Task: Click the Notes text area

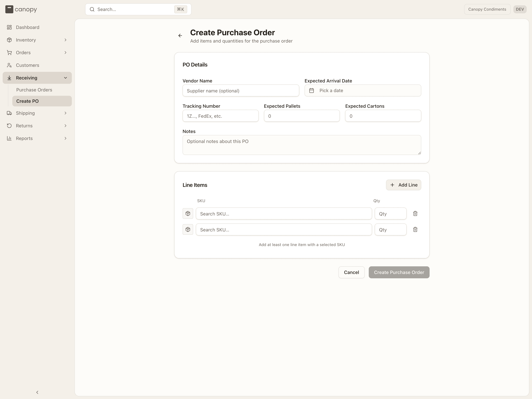Action: coord(302,145)
